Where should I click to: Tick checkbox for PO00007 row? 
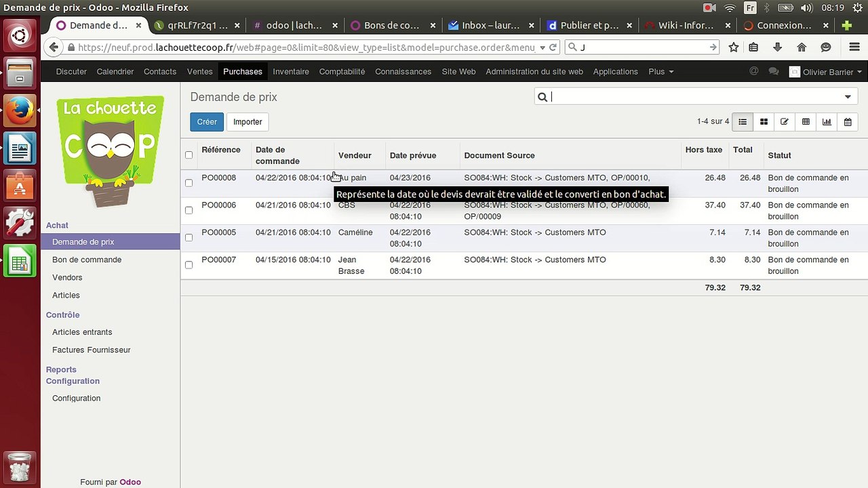[189, 264]
